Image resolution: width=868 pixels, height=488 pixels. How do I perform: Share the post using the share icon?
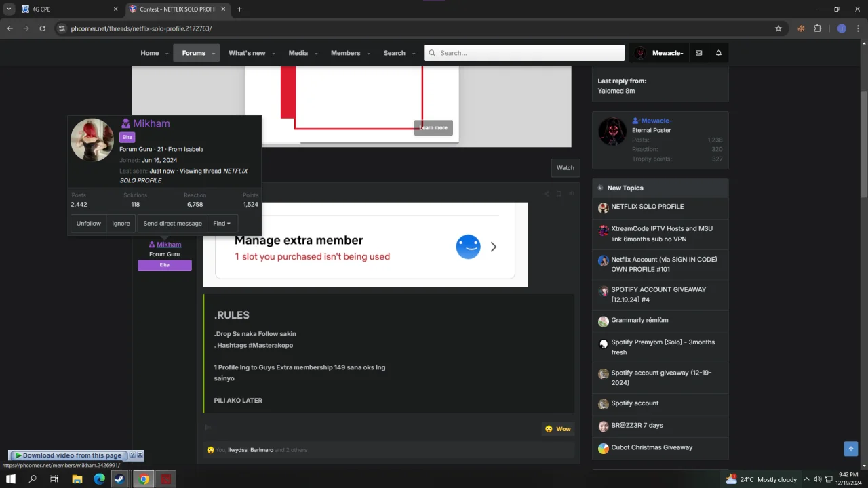click(547, 194)
